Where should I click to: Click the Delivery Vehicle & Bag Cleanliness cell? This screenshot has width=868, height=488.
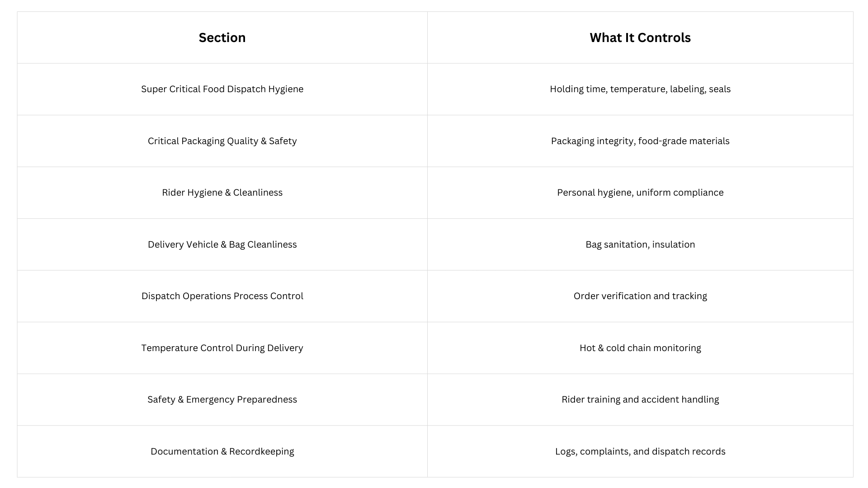pyautogui.click(x=222, y=244)
